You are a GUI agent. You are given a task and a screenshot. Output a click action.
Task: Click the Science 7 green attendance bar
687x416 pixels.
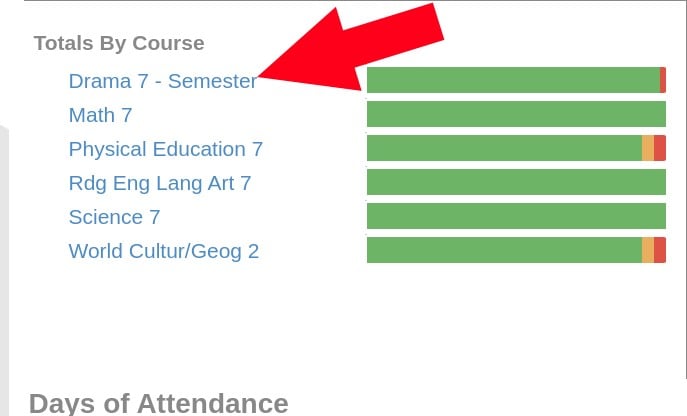[x=516, y=216]
